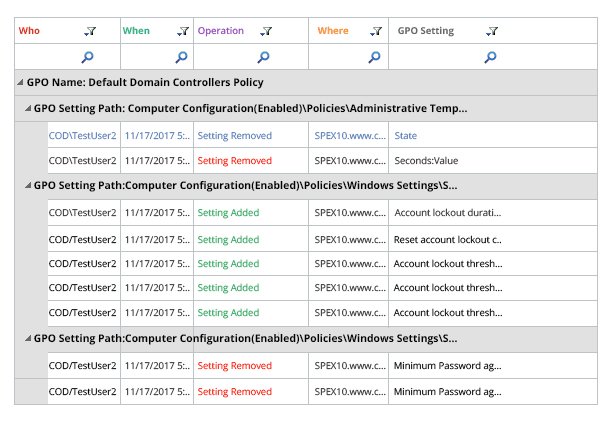The image size is (612, 430).
Task: Select the Reset account lockout c.. cell
Action: [448, 240]
